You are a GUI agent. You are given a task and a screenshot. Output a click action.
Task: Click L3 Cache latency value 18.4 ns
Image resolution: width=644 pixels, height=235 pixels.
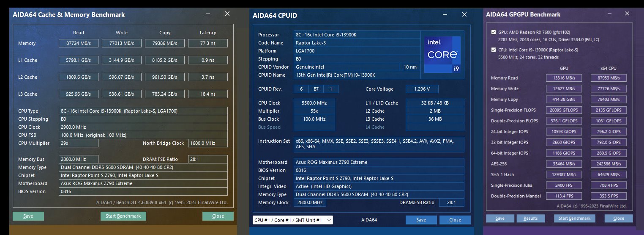[x=208, y=94]
